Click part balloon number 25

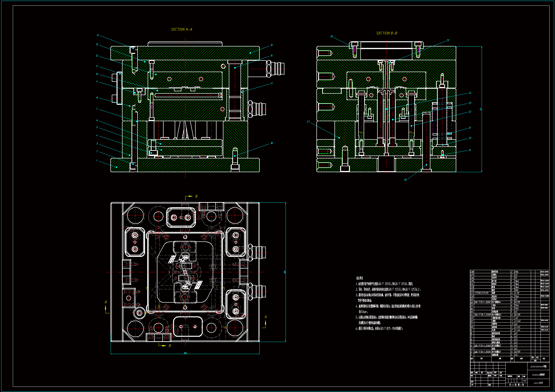[x=448, y=41]
